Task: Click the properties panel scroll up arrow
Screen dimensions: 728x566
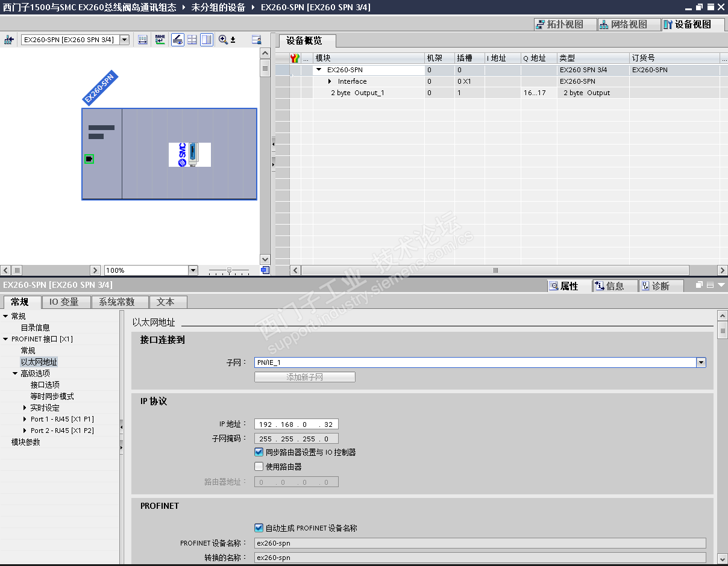Action: 723,316
